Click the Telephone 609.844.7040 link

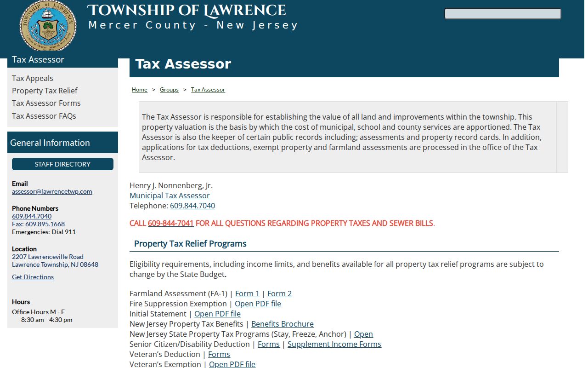pyautogui.click(x=192, y=206)
